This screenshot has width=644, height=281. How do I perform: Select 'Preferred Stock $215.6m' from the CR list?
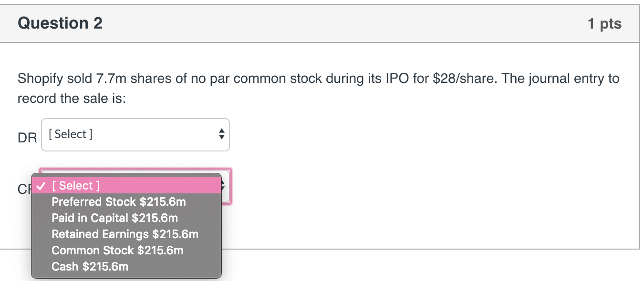point(118,202)
